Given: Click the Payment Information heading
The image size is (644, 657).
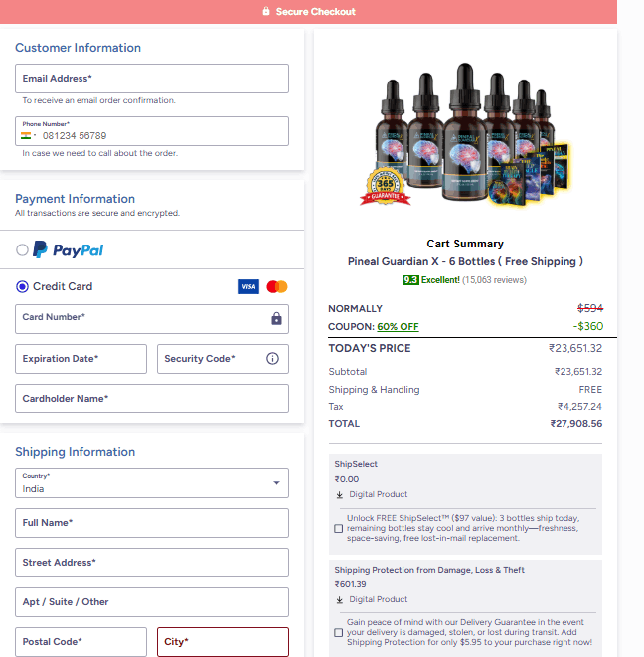Looking at the screenshot, I should pos(75,198).
